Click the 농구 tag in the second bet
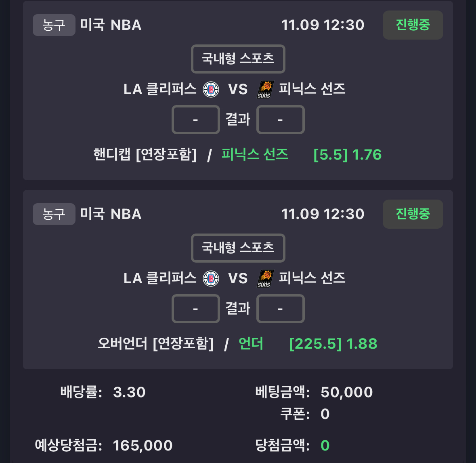Image resolution: width=476 pixels, height=463 pixels. point(54,214)
